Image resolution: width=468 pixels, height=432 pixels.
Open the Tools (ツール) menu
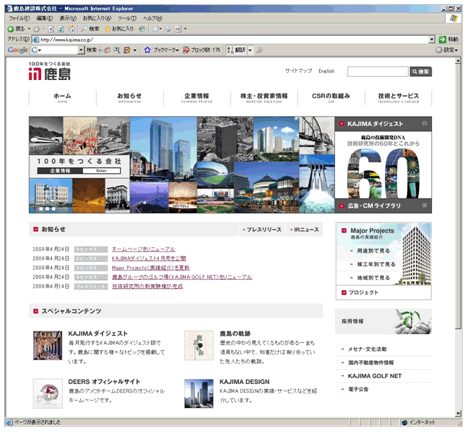[127, 18]
